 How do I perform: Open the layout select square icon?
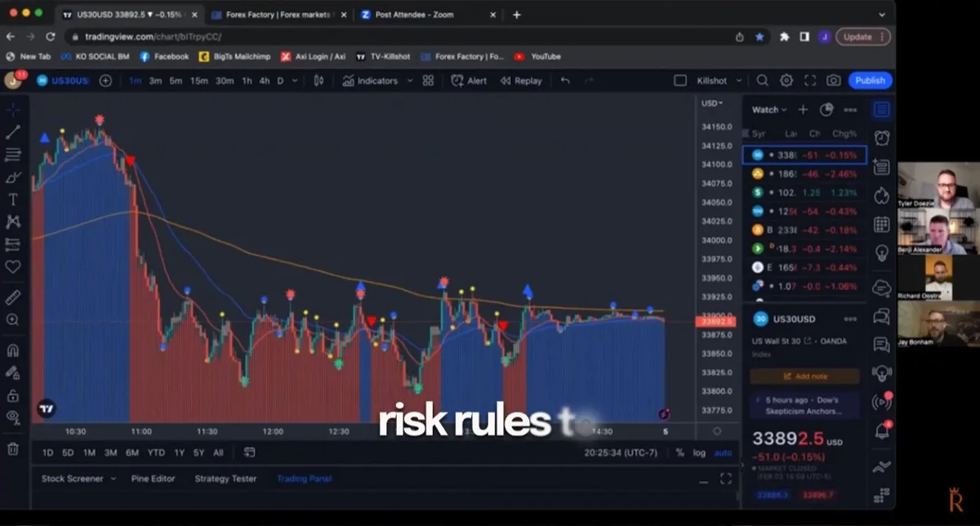point(679,81)
